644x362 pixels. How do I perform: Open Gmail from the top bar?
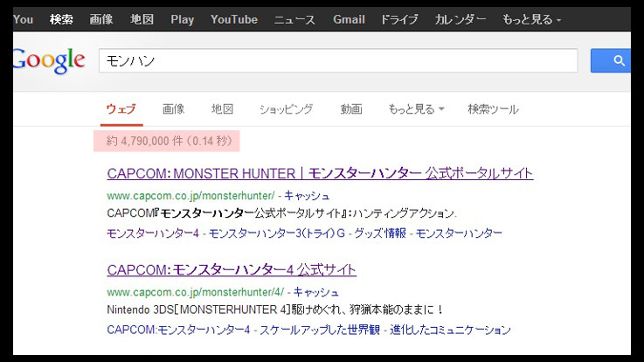pyautogui.click(x=349, y=19)
